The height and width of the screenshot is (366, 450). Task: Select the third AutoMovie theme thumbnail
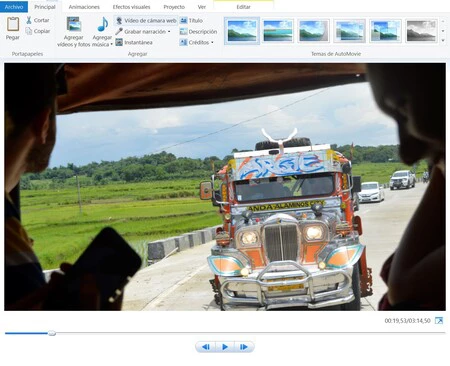(x=314, y=31)
